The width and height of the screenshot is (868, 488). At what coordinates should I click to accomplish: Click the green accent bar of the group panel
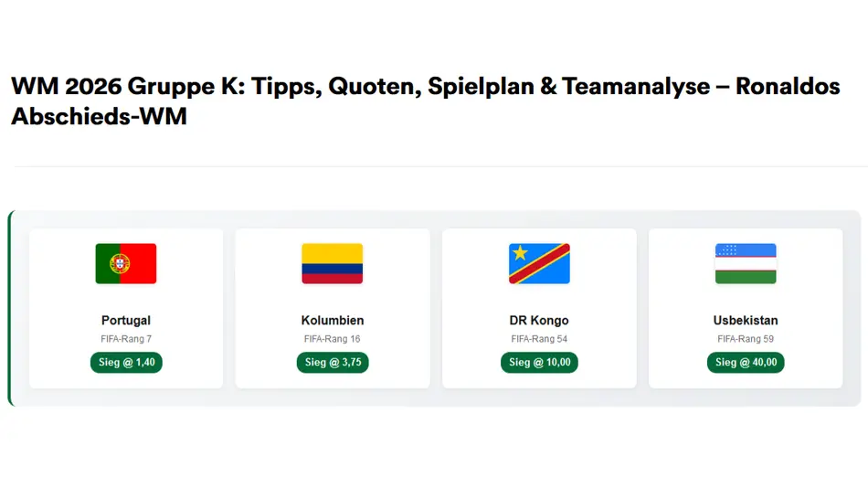[10, 308]
